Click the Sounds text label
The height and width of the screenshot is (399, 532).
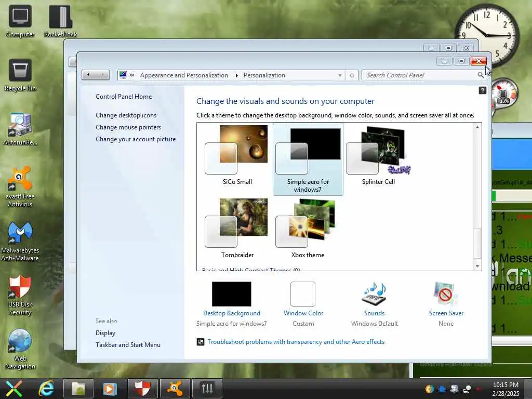(x=374, y=313)
